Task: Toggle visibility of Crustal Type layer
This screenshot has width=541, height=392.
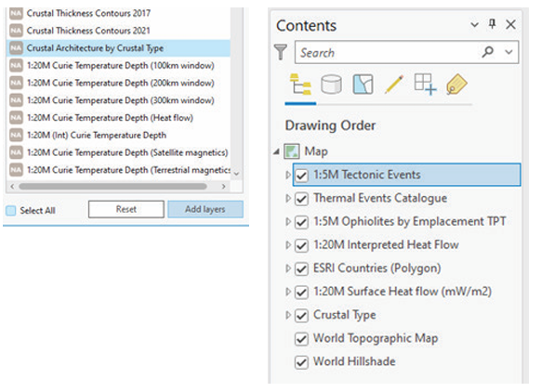Action: tap(301, 316)
